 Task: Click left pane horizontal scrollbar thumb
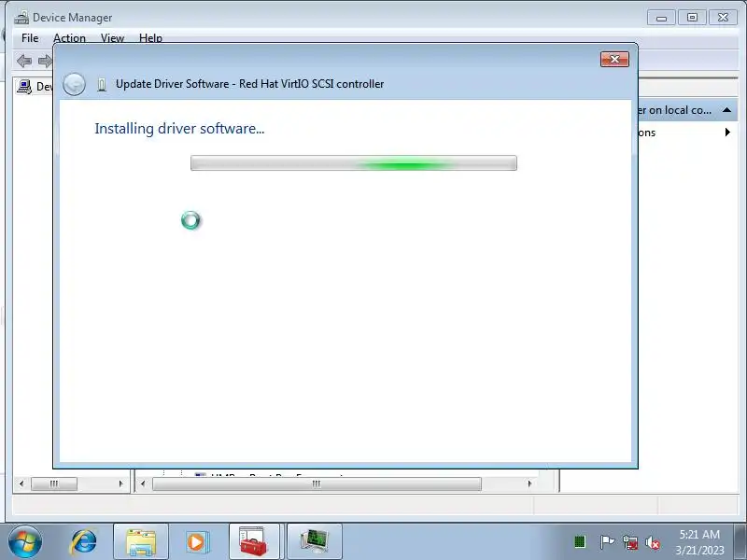54,483
